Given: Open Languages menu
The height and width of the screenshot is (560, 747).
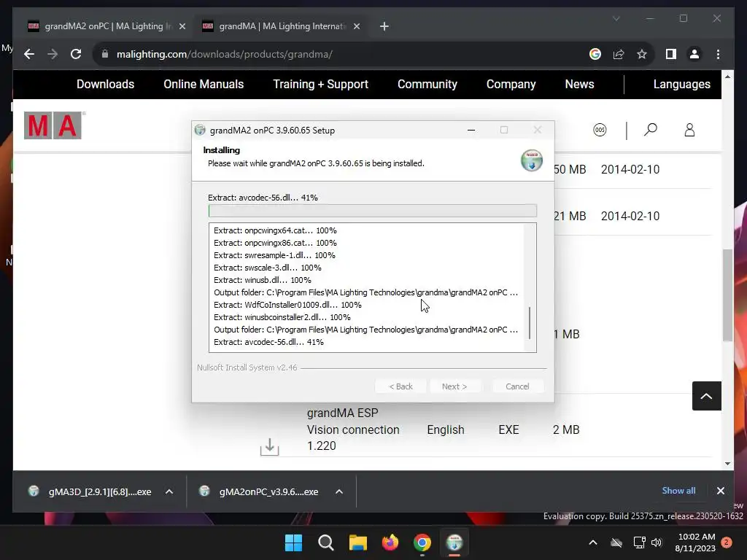Looking at the screenshot, I should (x=682, y=85).
